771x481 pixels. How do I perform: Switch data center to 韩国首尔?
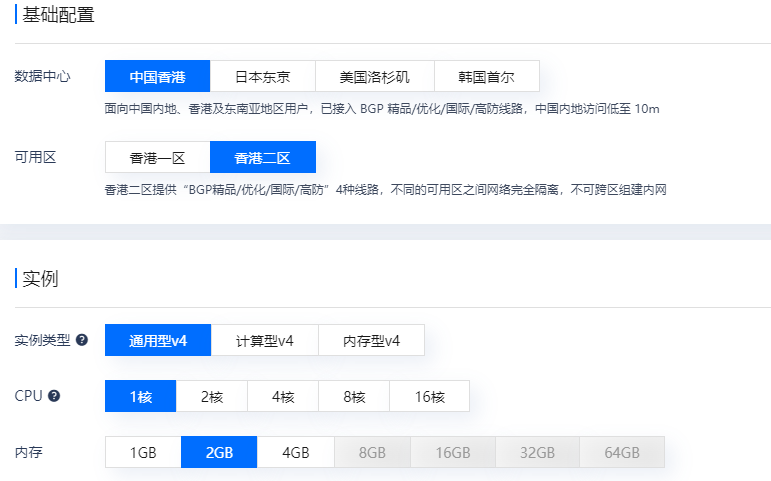click(x=487, y=76)
